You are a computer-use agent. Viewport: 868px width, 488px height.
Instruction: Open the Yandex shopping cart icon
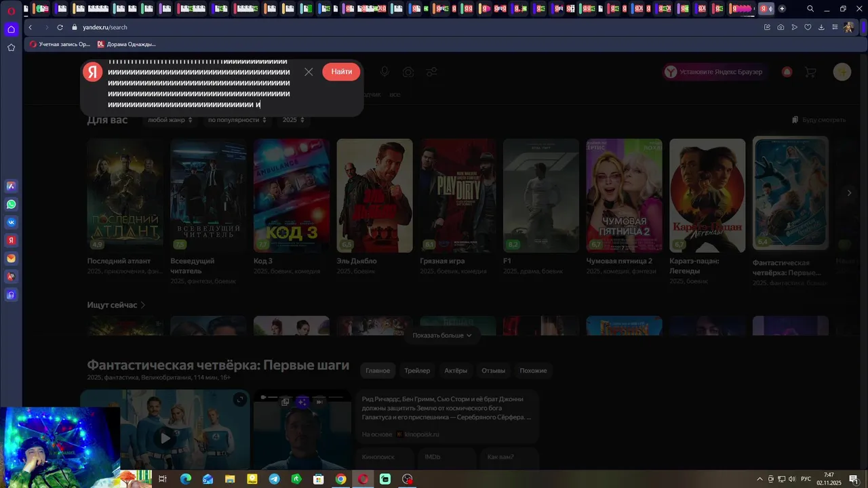coord(810,72)
